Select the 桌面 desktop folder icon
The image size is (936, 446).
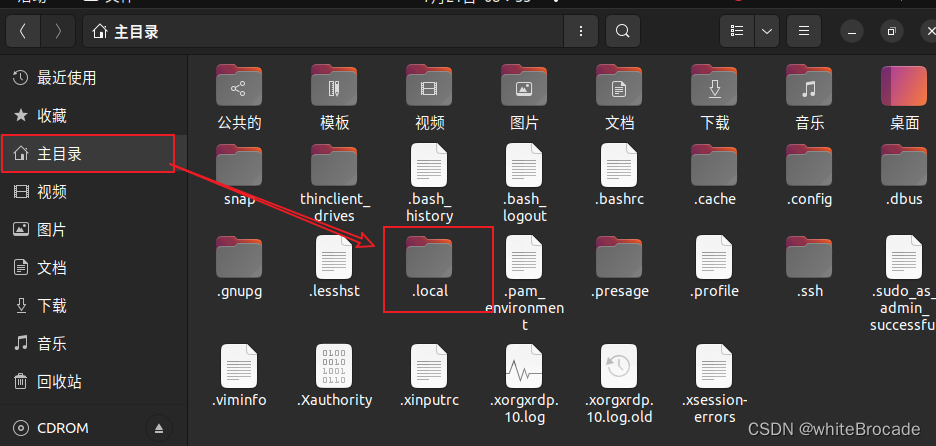click(x=904, y=85)
